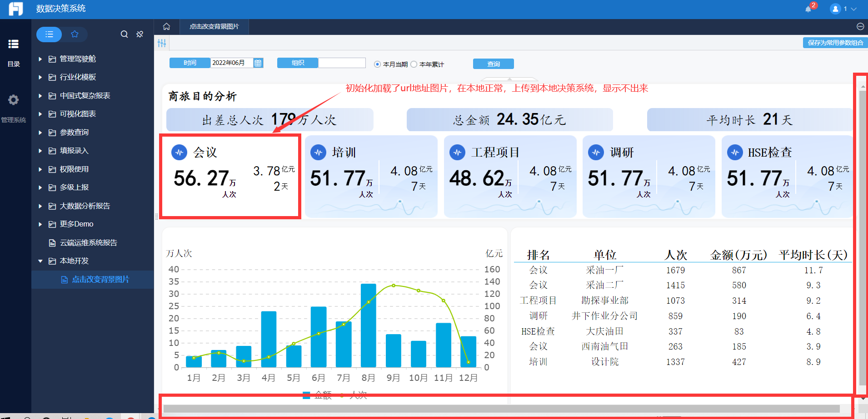Click the pin sidebar icon
868x419 pixels.
pyautogui.click(x=140, y=35)
